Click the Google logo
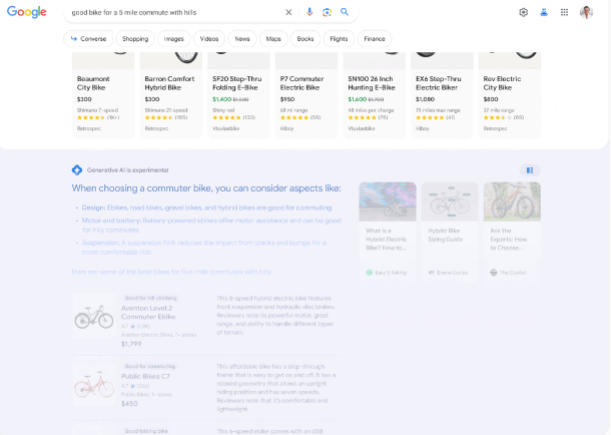The image size is (611, 435). tap(26, 12)
